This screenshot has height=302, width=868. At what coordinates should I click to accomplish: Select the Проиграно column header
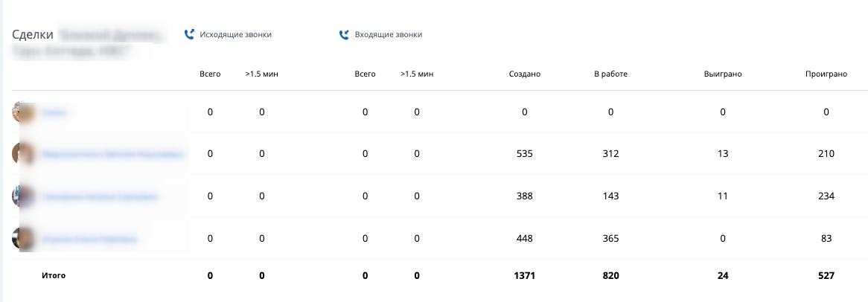click(x=826, y=74)
